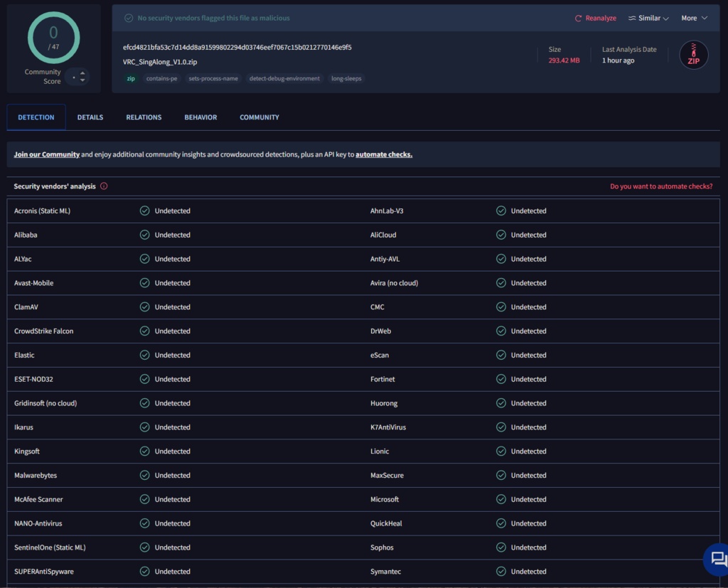Click the checkmark icon beside 'No security vendors flagged'

coord(129,18)
